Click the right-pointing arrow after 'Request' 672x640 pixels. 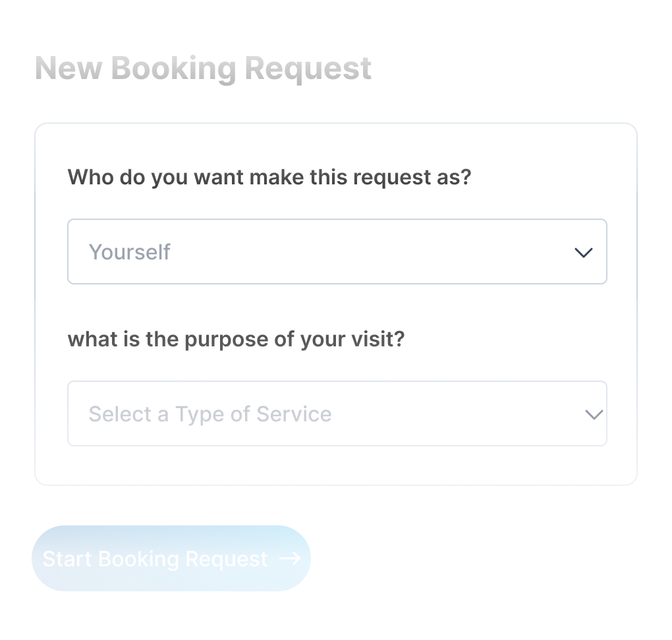290,558
